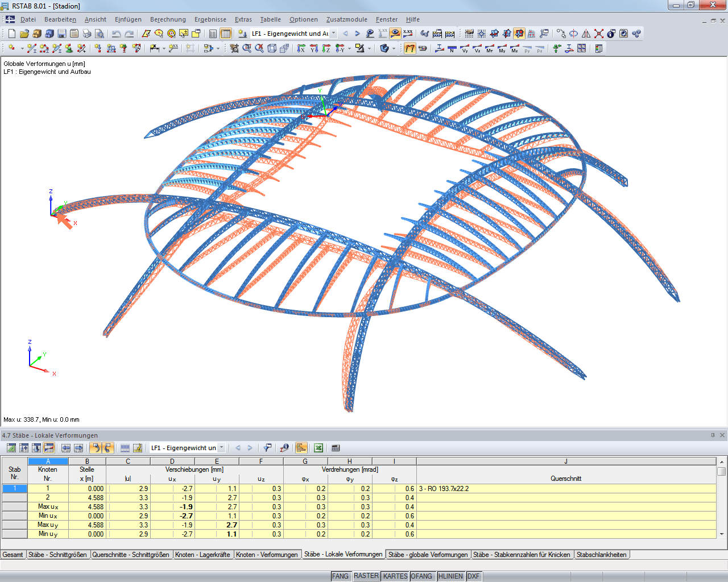Click the delete red X icon
Viewport: 728px width, 582px height.
[x=599, y=34]
